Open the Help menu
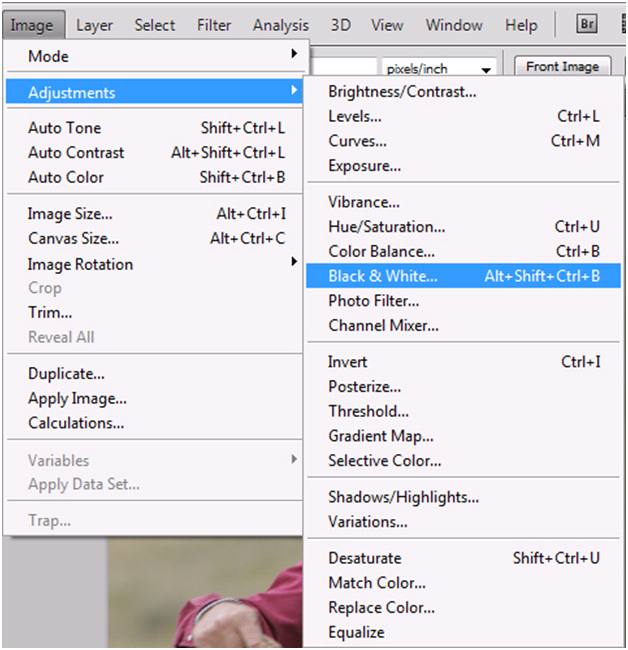Screen dimensions: 628x650 click(521, 25)
